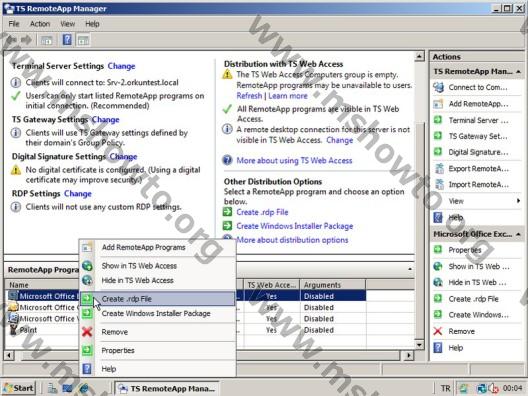
Task: Click Create Windows installer icon in Actions pane
Action: tap(438, 315)
